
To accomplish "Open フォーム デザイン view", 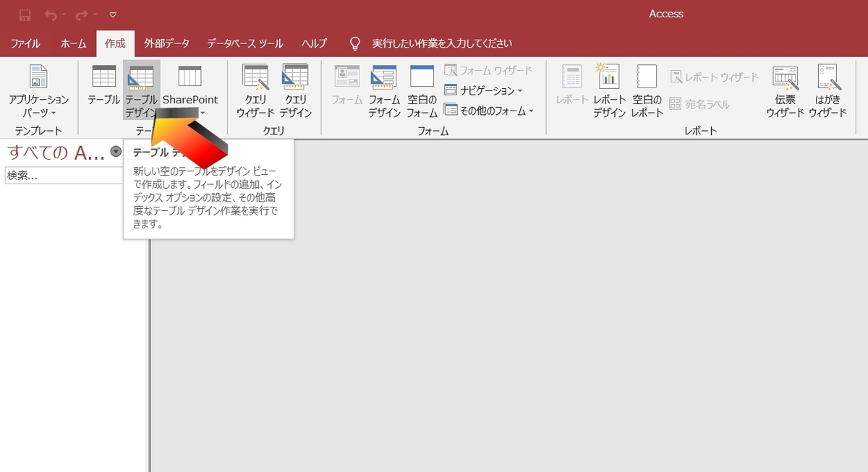I will click(x=384, y=91).
